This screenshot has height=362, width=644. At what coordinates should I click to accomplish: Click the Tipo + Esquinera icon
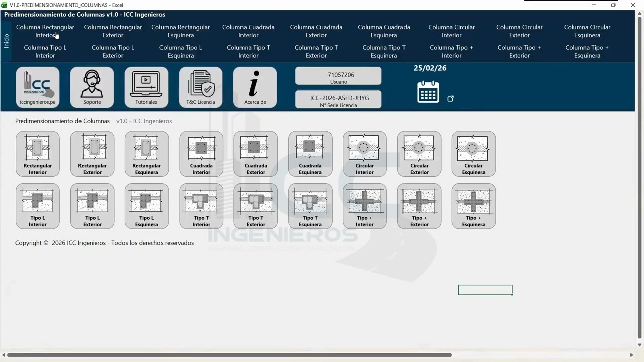473,206
